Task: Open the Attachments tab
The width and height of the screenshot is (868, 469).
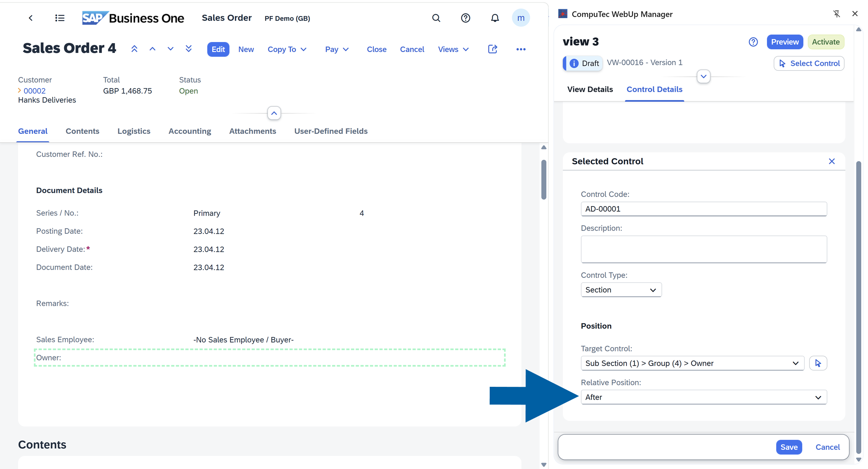Action: tap(253, 131)
